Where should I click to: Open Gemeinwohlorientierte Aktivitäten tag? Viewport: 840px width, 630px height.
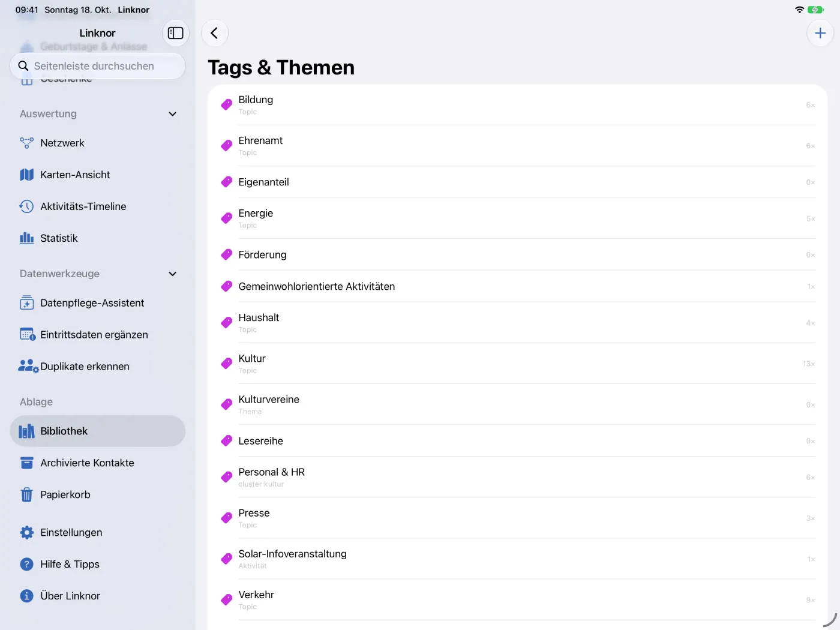pyautogui.click(x=518, y=286)
